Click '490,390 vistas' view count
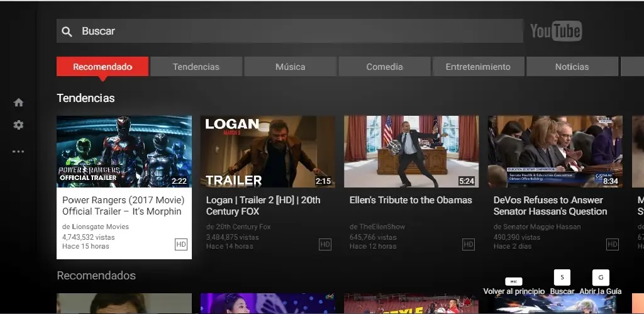Screen dimensions: 644x314 coord(517,238)
